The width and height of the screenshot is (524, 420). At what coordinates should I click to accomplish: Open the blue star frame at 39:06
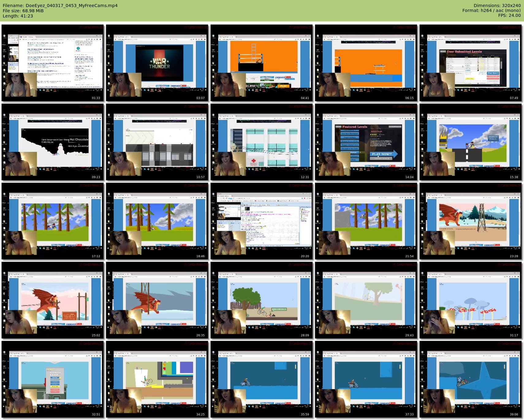click(x=471, y=379)
